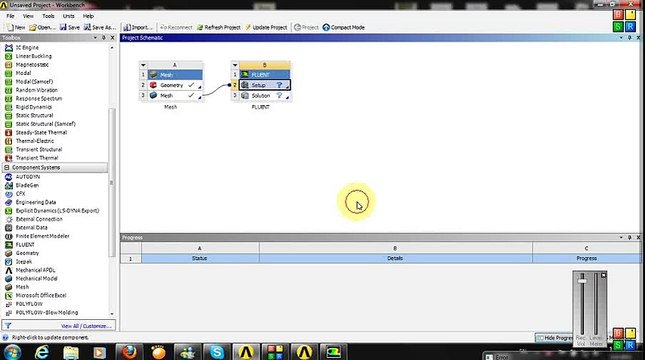Open Firefox from taskbar
Screen dimensions: 645x360
(x=129, y=352)
